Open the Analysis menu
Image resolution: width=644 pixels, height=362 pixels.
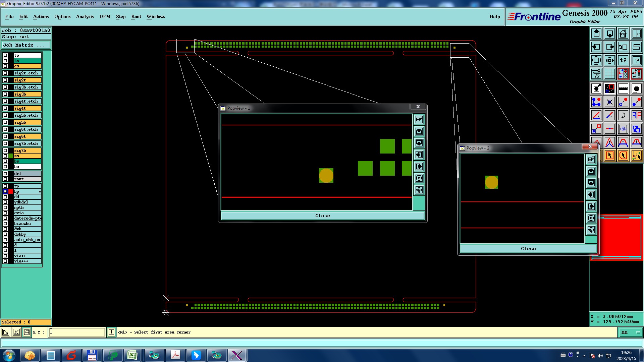tap(85, 16)
